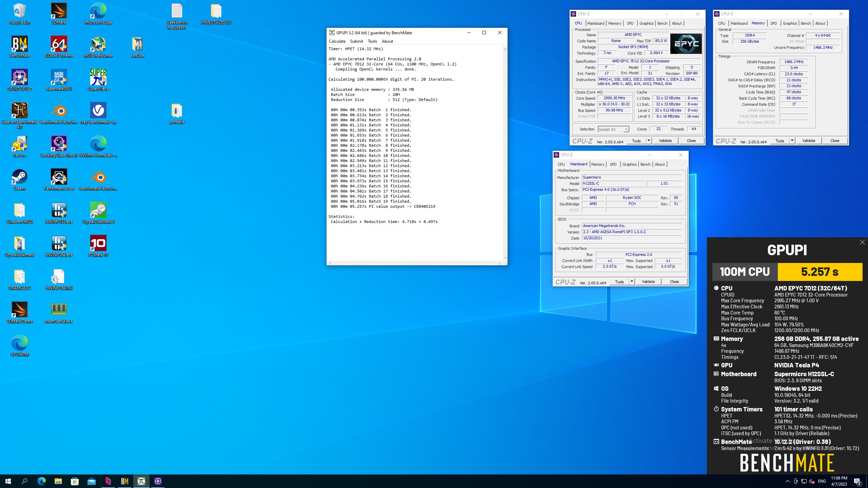The height and width of the screenshot is (488, 868).
Task: Select the MSI Afterburner desktop icon
Action: click(x=98, y=47)
